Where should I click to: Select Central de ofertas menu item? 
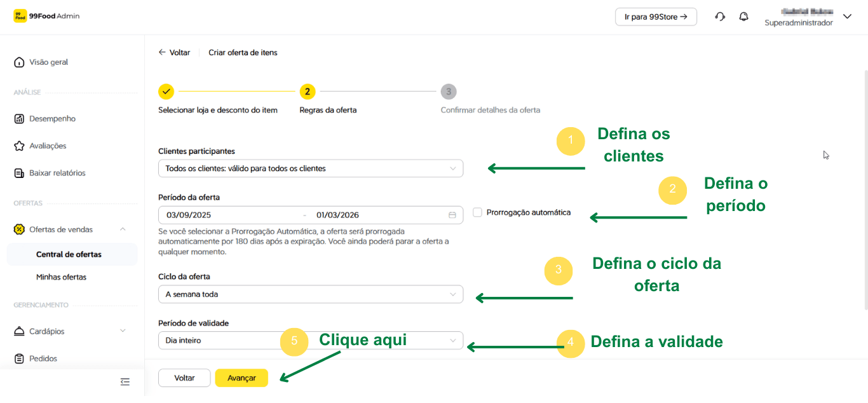pyautogui.click(x=69, y=254)
